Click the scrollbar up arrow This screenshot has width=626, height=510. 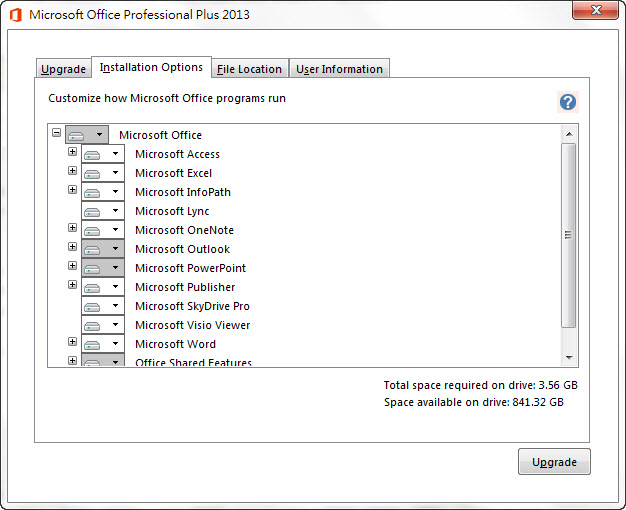[569, 134]
